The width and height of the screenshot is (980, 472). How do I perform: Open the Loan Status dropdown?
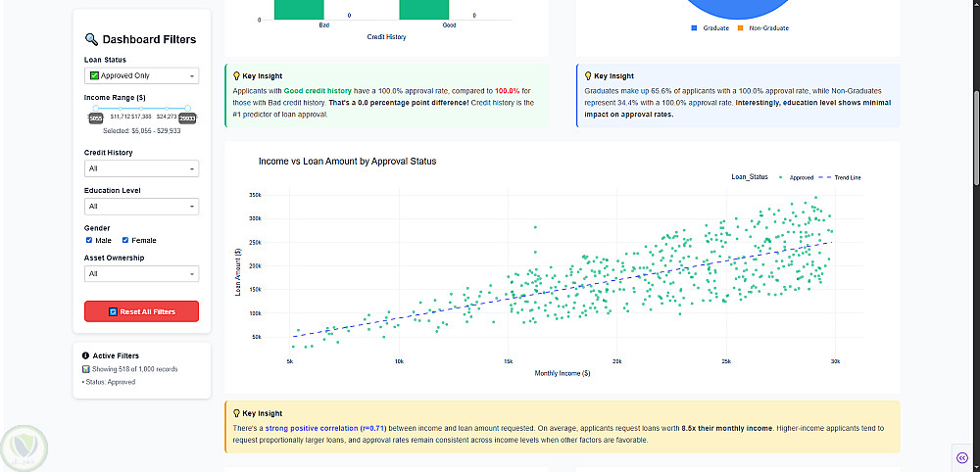(141, 75)
